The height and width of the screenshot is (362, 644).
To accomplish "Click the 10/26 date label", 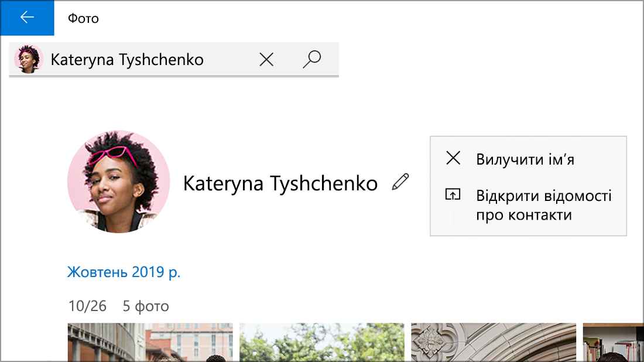I will [x=87, y=306].
